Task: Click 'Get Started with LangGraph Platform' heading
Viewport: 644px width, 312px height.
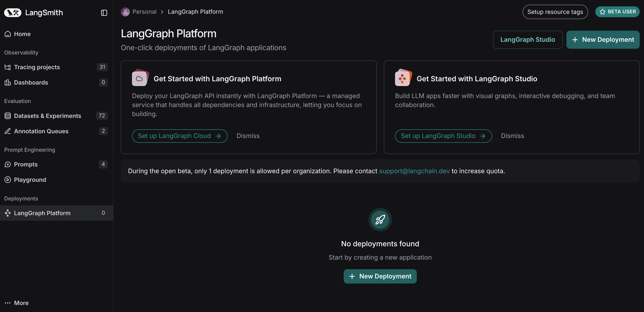Action: click(x=217, y=79)
